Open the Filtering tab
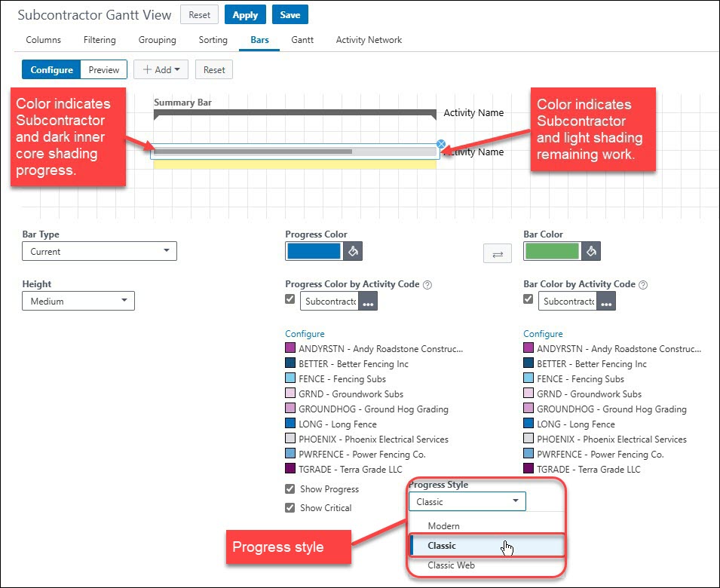Screen dimensions: 720x588 tap(99, 41)
